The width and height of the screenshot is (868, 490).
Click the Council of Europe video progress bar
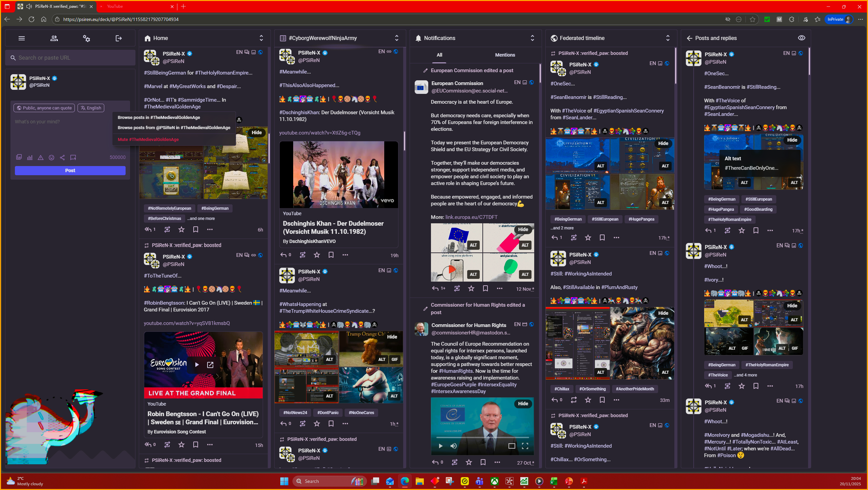pos(482,438)
